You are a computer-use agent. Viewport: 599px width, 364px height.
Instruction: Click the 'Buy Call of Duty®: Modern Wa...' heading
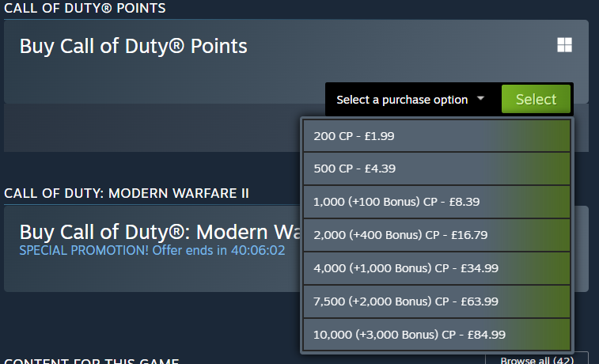coord(160,232)
